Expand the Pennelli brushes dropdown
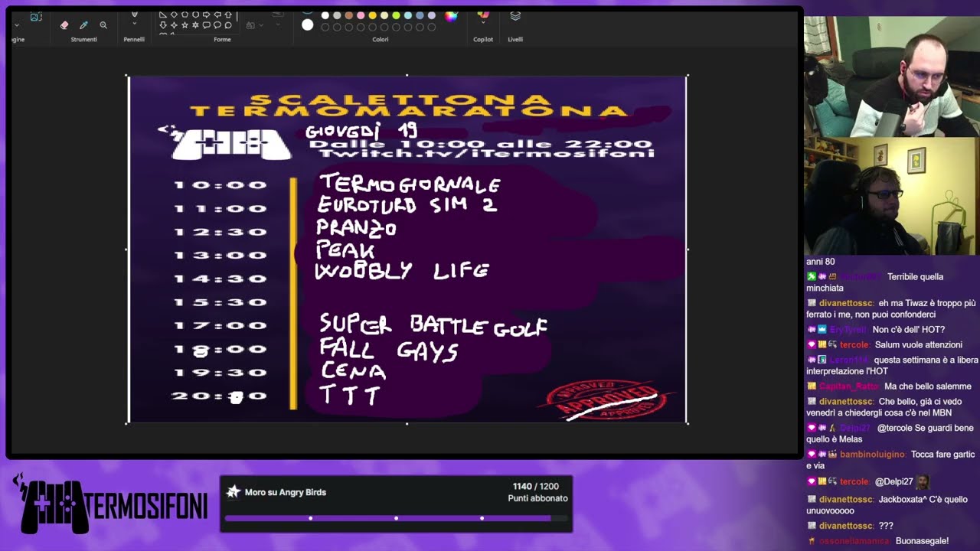980x551 pixels. (135, 24)
